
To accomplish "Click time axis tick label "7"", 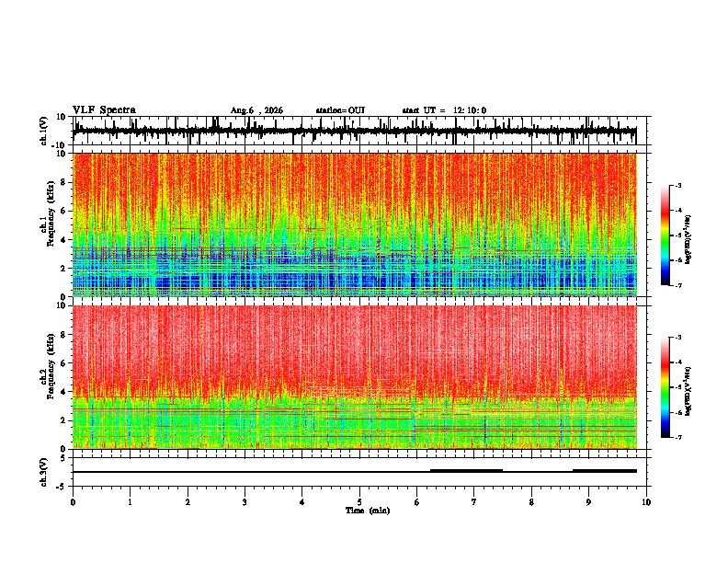I will coord(474,502).
